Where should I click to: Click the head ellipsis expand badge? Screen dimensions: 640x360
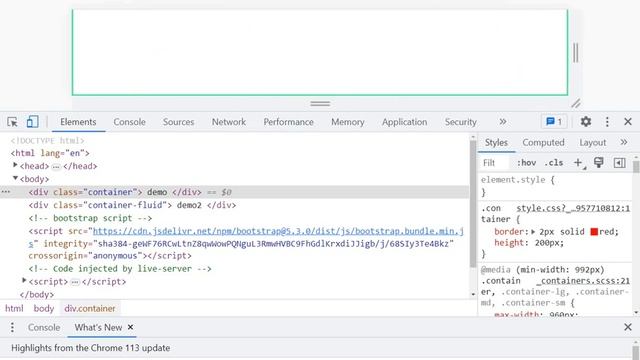coord(56,167)
